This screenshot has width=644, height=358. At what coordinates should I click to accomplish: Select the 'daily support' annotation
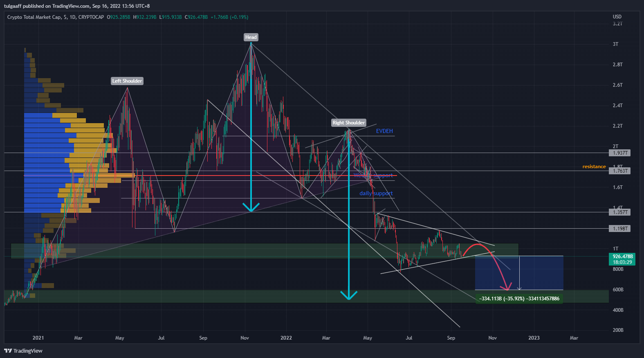(x=376, y=193)
